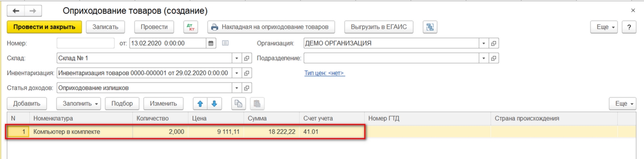Select sum cell 18 222,22

(271, 132)
